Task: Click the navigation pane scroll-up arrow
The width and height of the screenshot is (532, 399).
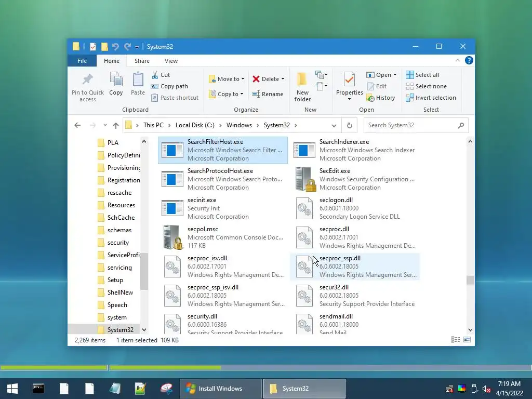Action: (x=144, y=141)
